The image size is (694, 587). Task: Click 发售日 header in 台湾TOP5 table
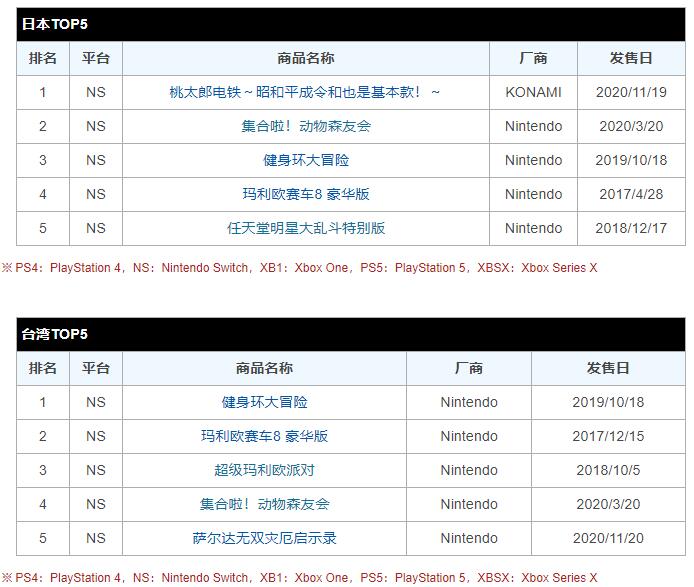coord(608,368)
